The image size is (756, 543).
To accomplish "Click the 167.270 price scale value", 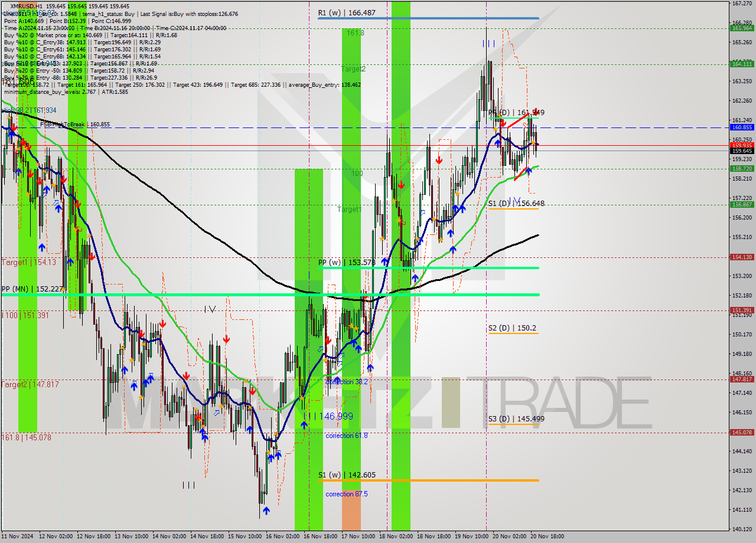I will pos(742,4).
